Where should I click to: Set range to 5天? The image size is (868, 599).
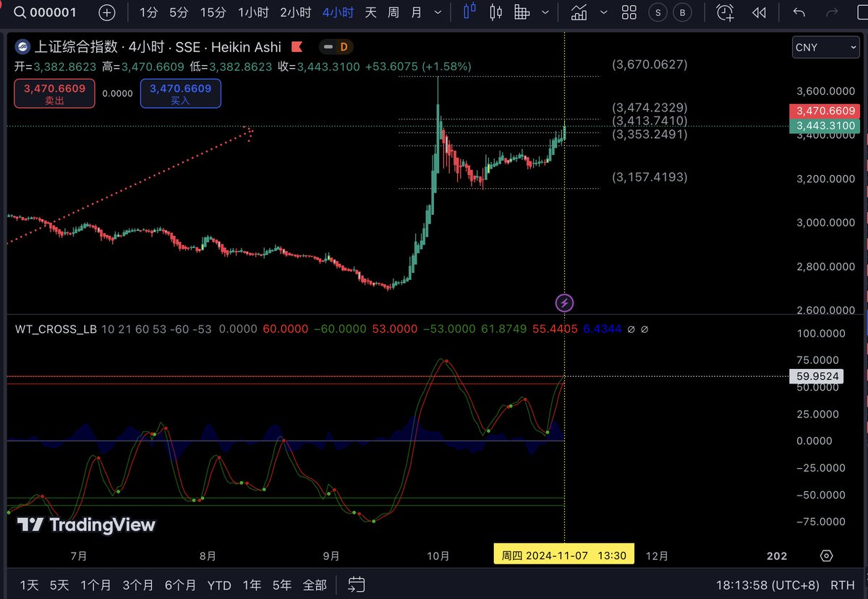coord(59,585)
